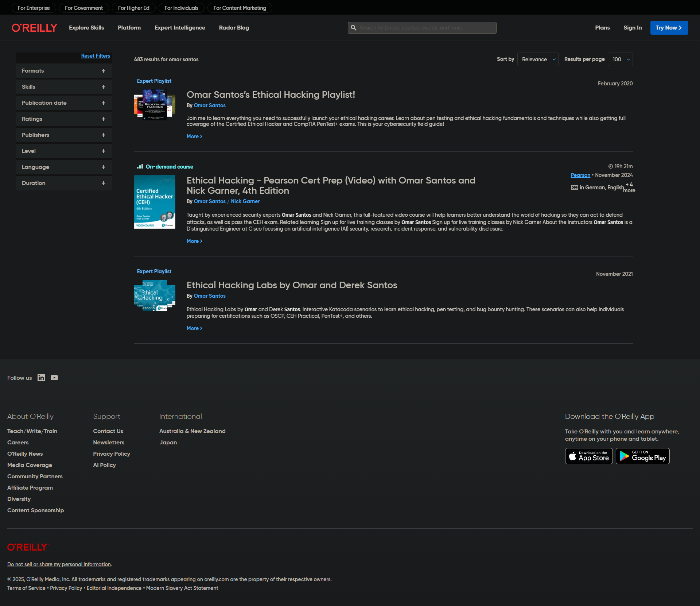Select the For Content Marketing tab
700x606 pixels.
[240, 8]
